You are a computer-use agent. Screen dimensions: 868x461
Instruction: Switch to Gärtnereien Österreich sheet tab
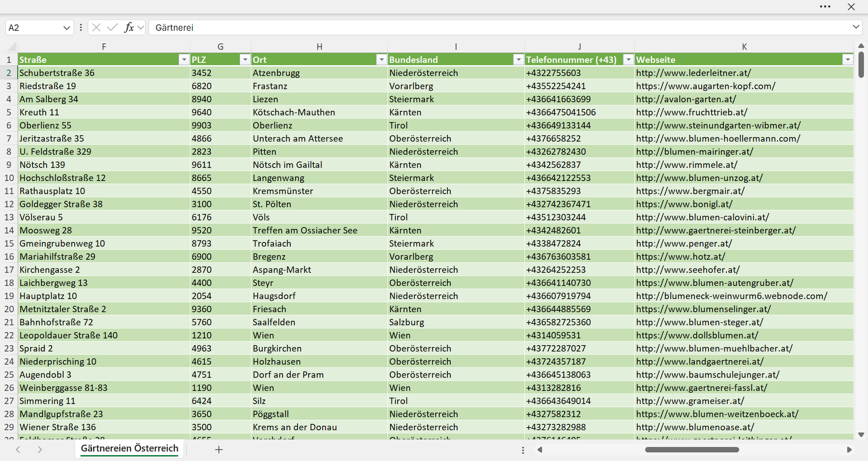[x=130, y=448]
